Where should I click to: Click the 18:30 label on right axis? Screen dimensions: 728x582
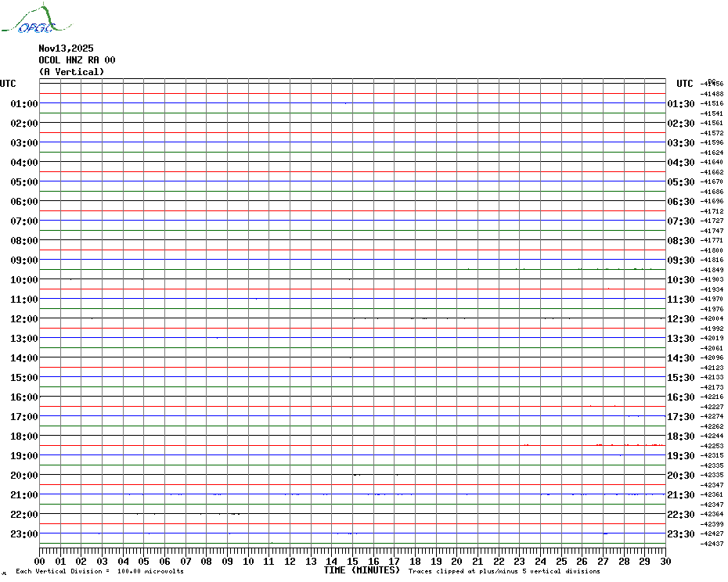click(680, 436)
